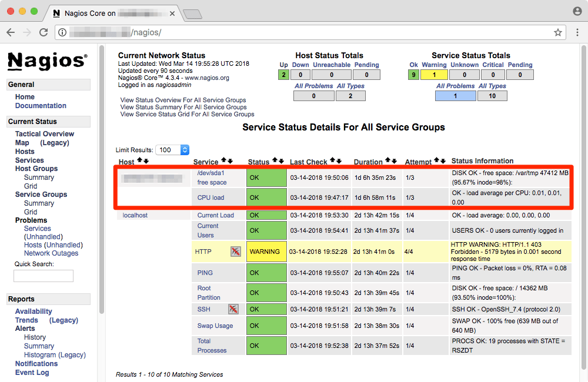This screenshot has width=588, height=382.
Task: Sort the Host column ascending
Action: (139, 161)
